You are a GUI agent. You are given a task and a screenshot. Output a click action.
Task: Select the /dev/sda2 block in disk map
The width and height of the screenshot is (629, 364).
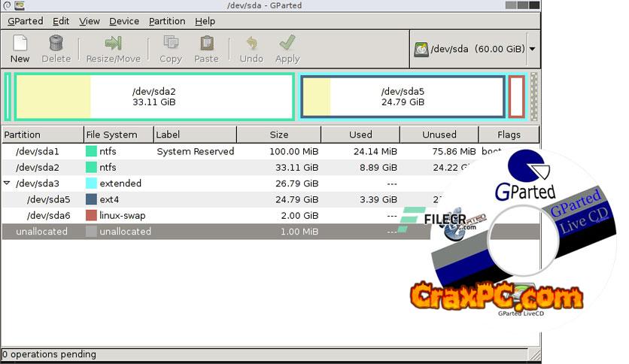154,96
